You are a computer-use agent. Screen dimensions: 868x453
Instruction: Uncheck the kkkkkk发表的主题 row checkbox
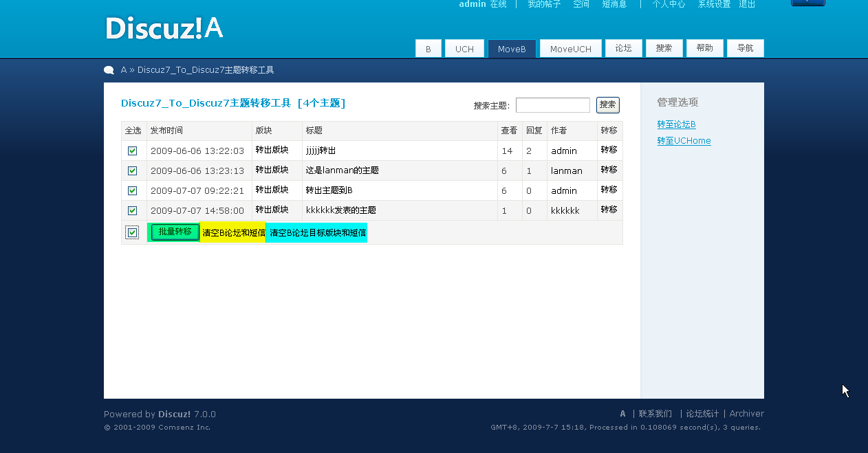coord(133,210)
